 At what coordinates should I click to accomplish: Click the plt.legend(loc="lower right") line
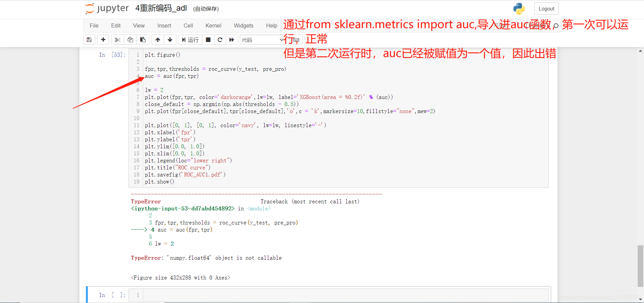[x=188, y=161]
